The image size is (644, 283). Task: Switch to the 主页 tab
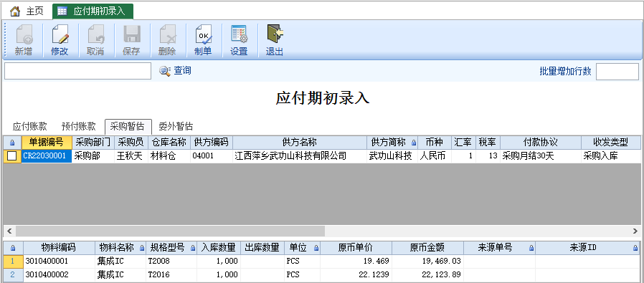tap(27, 11)
